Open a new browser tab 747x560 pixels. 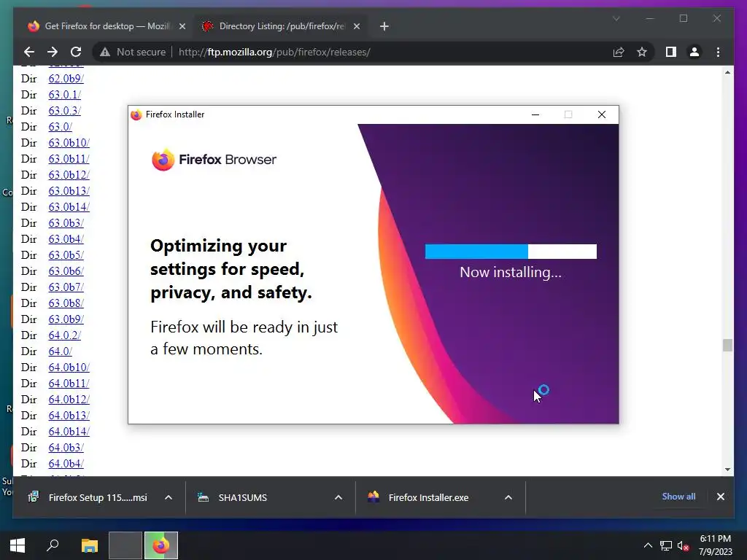[384, 26]
